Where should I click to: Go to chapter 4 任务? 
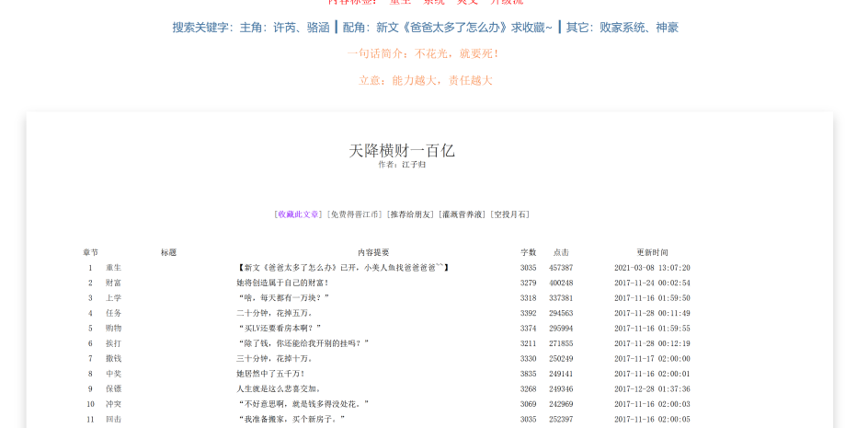(x=113, y=313)
